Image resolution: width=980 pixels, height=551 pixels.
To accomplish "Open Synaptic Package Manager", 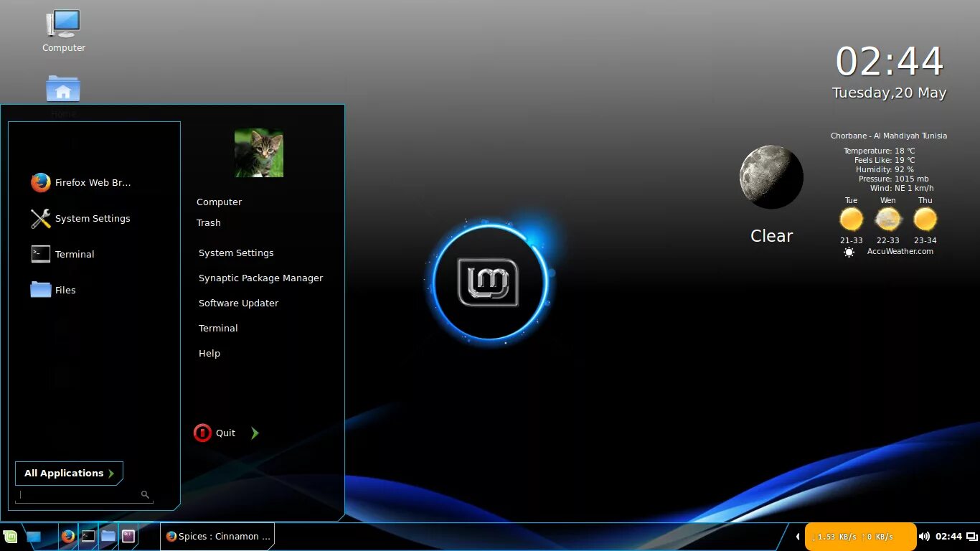I will [261, 278].
